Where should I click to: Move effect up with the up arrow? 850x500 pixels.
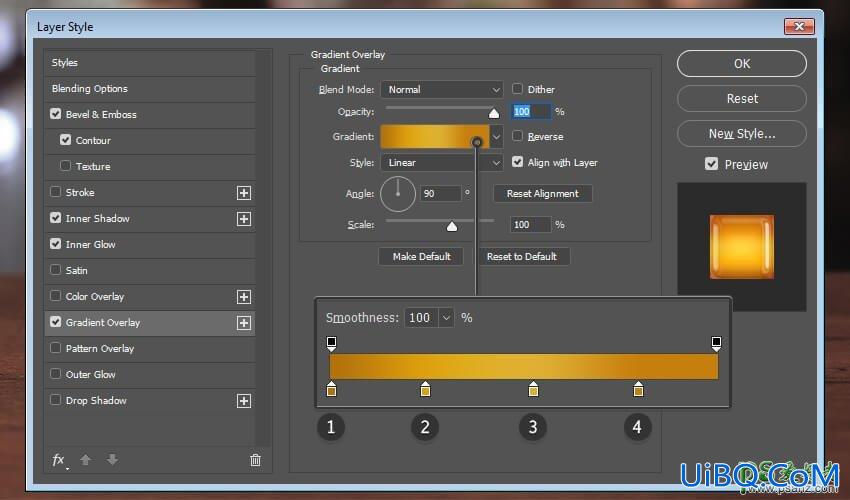85,460
